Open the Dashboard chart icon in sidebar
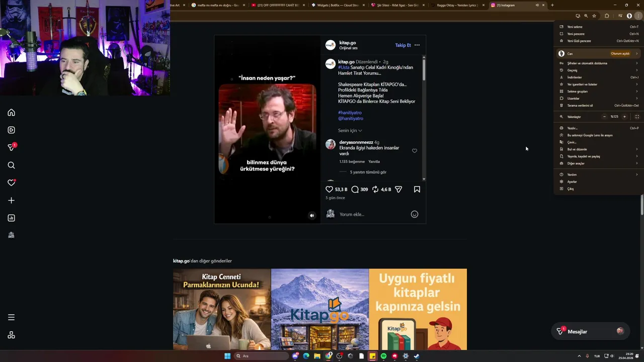644x362 pixels. point(11,218)
